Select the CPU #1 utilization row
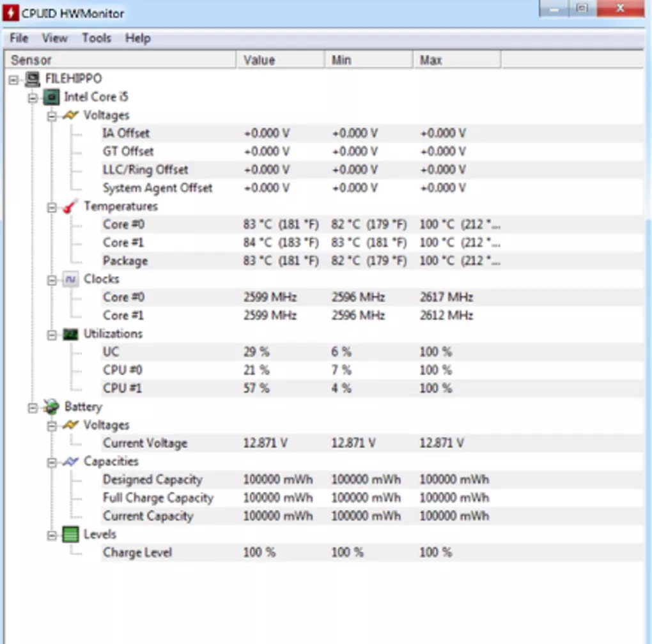 372,388
